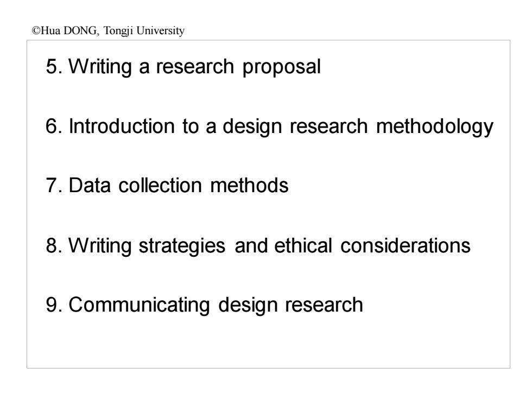Click the word 'proposal' in item 5
This screenshot has width=532, height=399.
(x=282, y=67)
